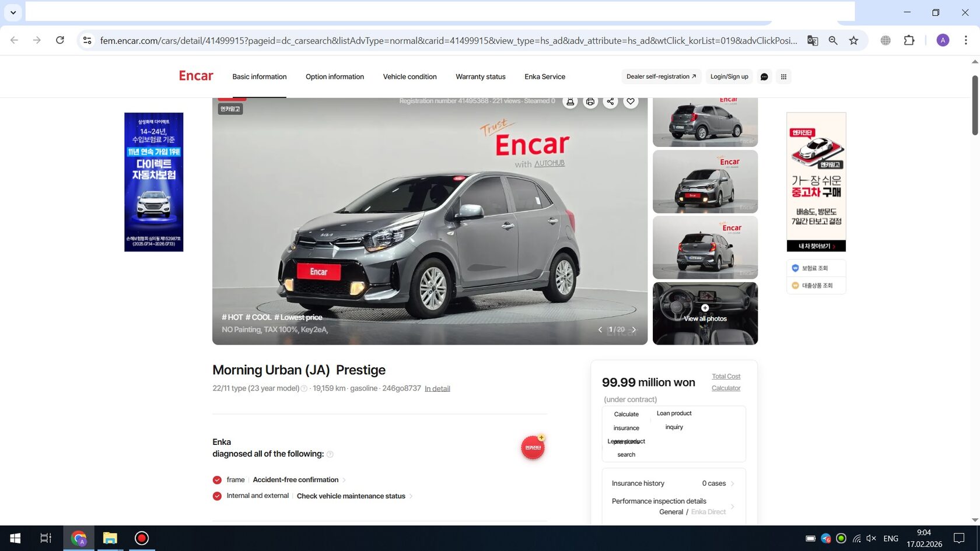Open the browser tab search dropdown
Screen dimensions: 980x551
13,12
